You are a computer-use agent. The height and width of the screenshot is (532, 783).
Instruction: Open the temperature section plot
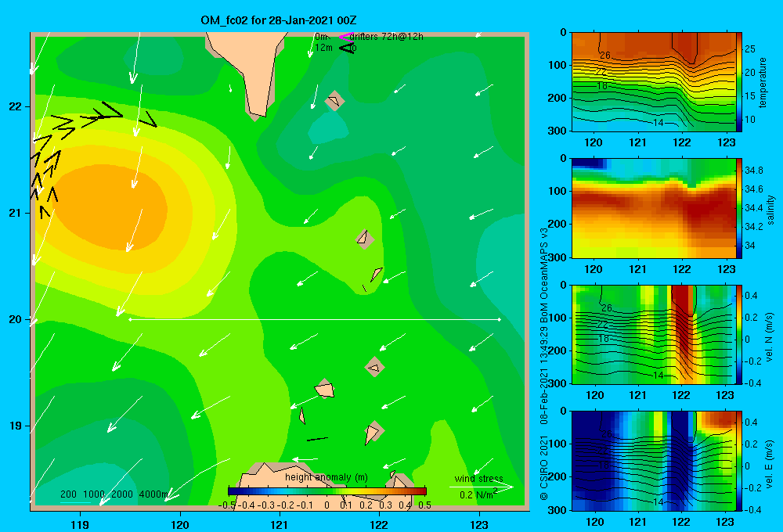point(654,82)
